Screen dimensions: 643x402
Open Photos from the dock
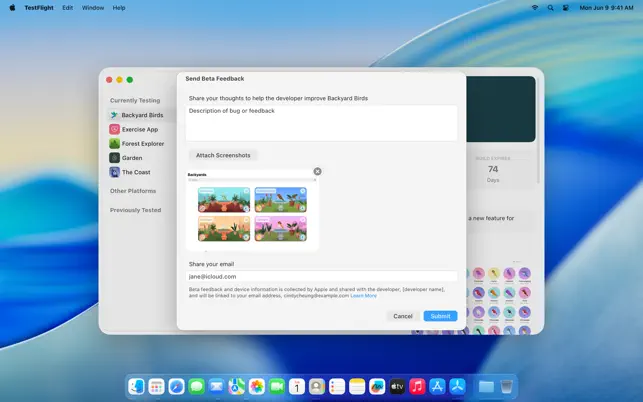tap(257, 386)
